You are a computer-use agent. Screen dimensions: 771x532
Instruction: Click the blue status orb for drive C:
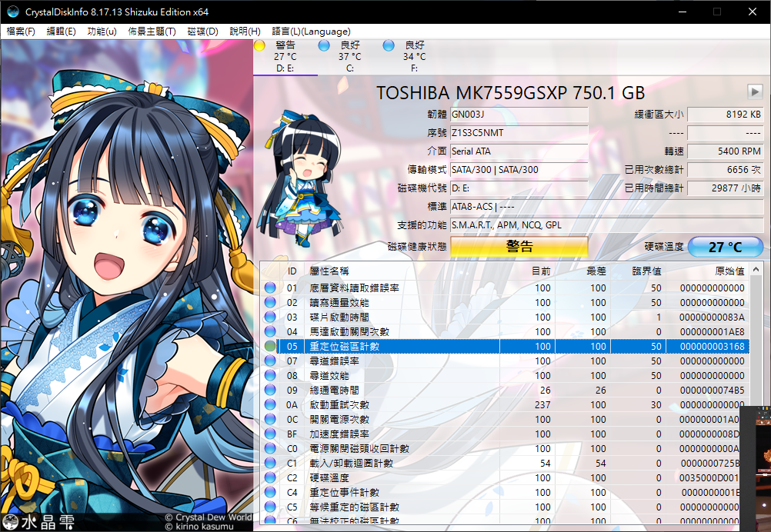tap(324, 45)
